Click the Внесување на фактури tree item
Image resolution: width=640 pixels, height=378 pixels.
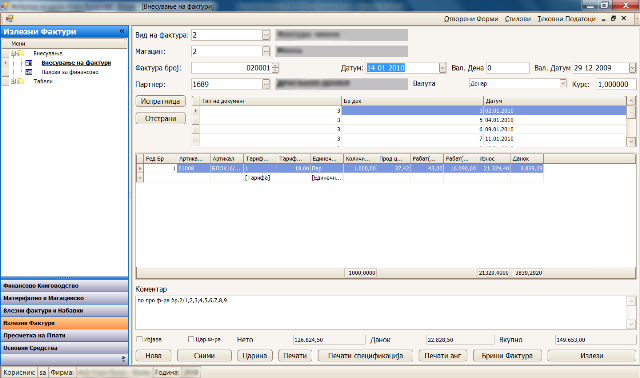coord(76,63)
